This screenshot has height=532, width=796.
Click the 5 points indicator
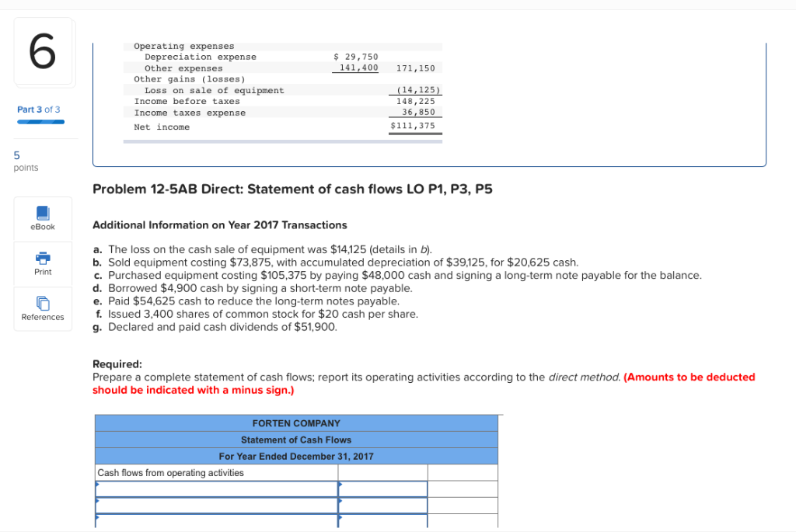click(26, 162)
